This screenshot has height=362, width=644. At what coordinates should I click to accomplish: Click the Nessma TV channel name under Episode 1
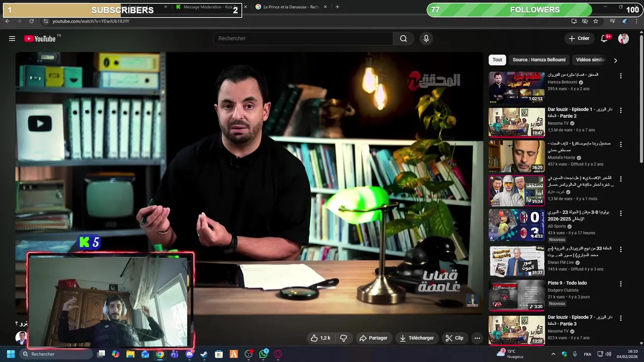tap(558, 123)
